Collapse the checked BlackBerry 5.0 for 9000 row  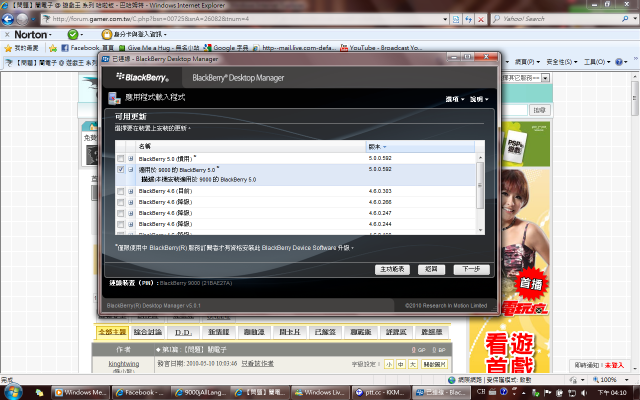pyautogui.click(x=131, y=169)
